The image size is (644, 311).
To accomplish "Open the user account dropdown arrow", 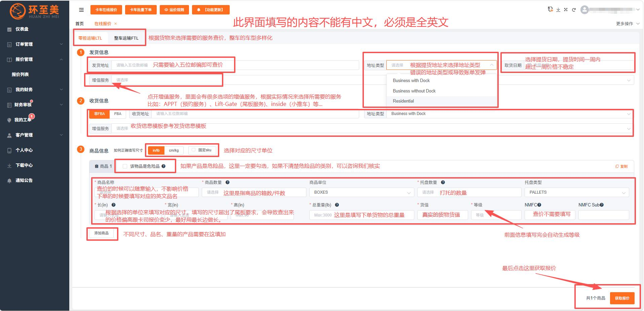I will coord(638,10).
